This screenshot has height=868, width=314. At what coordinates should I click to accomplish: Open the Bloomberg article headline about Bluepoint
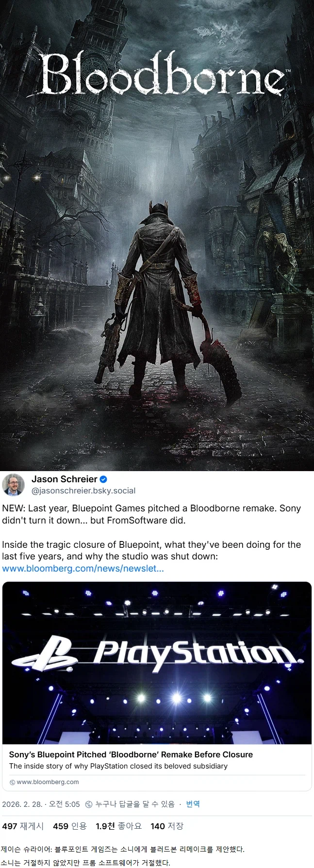(x=131, y=754)
